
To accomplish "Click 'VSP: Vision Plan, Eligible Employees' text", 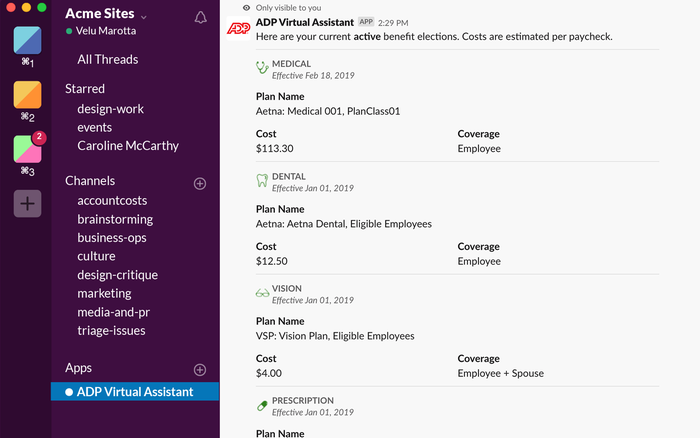I will pos(335,336).
